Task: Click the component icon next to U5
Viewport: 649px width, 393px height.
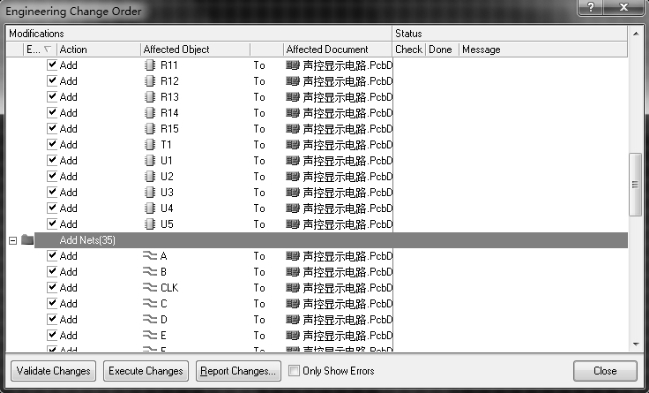Action: (x=150, y=224)
